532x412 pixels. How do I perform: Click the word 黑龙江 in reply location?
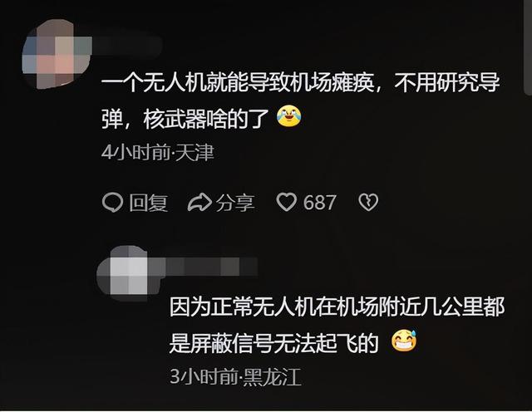(x=273, y=376)
